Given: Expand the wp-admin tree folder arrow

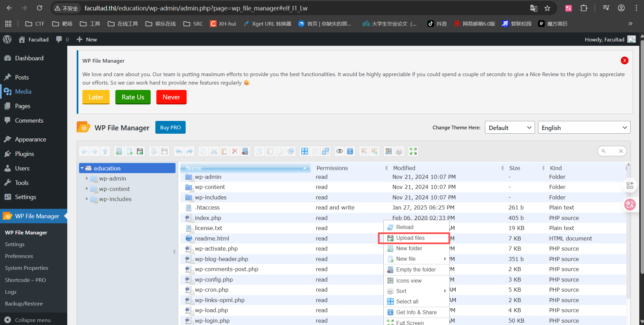Looking at the screenshot, I should click(87, 178).
